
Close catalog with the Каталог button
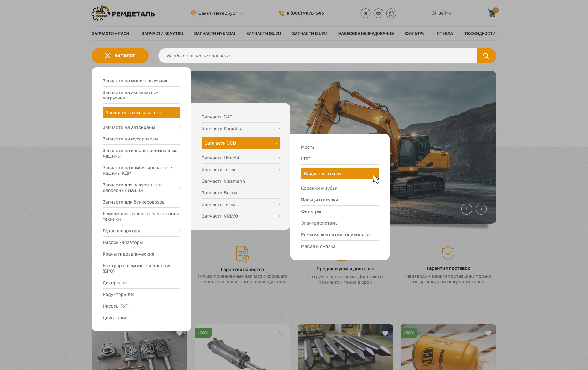click(x=120, y=56)
